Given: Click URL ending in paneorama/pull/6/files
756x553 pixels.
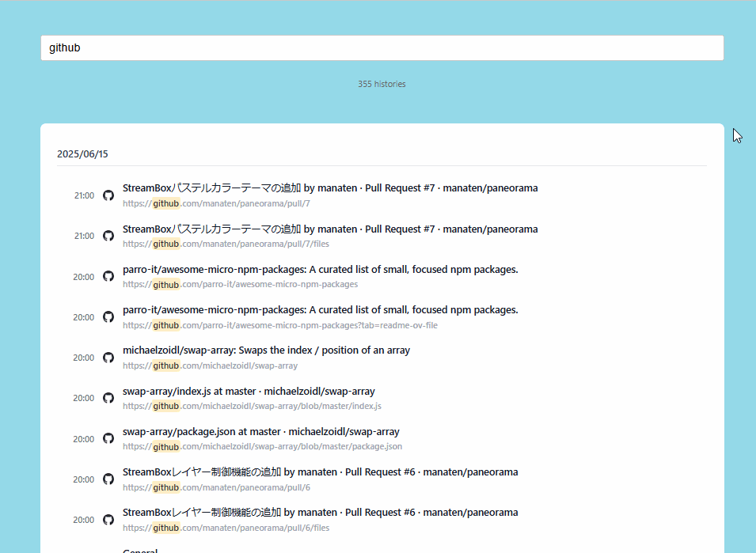Looking at the screenshot, I should tap(226, 528).
